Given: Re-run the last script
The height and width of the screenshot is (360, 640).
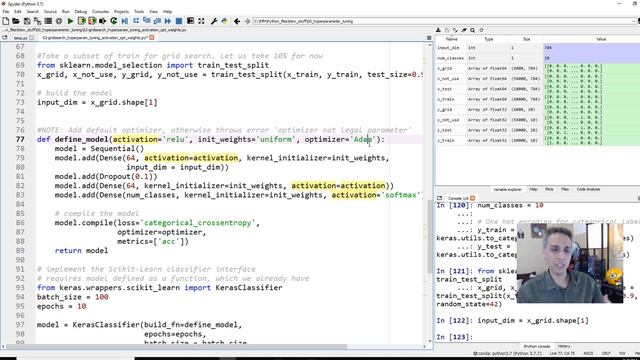Looking at the screenshot, I should pos(113,21).
